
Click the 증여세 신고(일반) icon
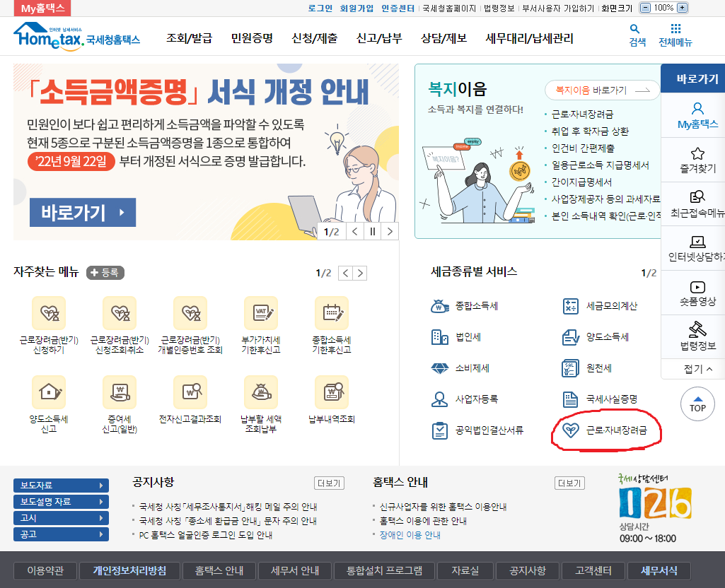coord(120,392)
